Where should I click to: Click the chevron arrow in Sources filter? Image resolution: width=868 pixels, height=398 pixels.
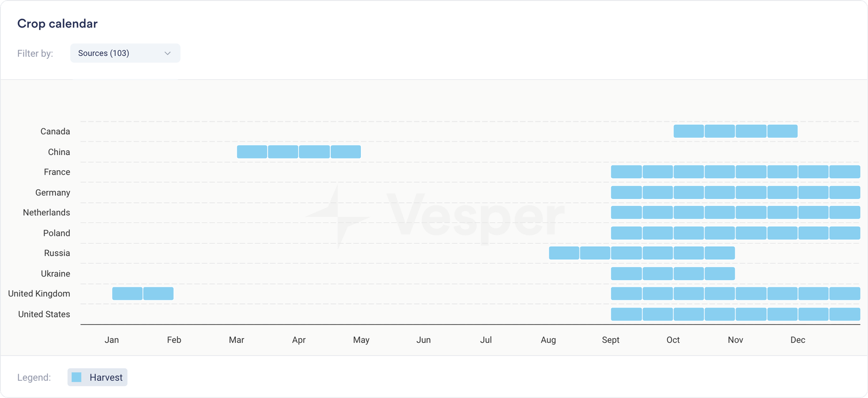[168, 53]
